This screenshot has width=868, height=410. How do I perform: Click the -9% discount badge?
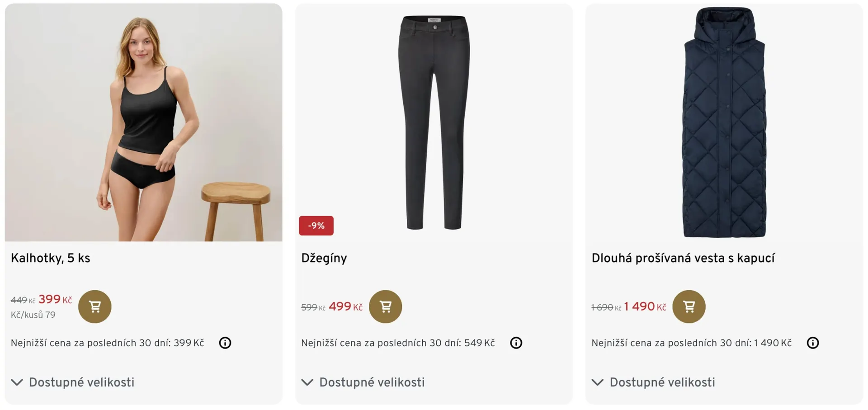[316, 226]
